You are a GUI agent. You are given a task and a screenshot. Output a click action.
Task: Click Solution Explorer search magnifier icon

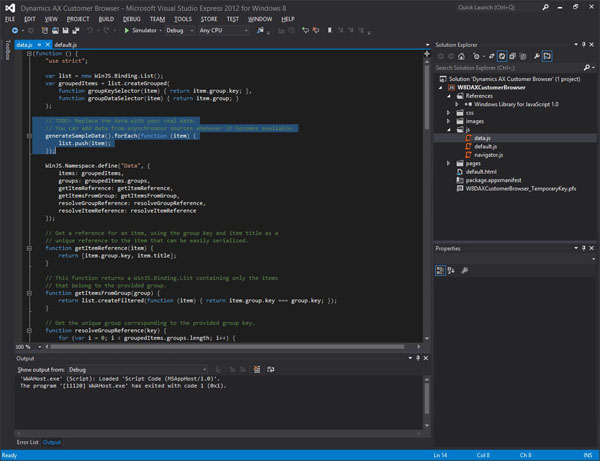pyautogui.click(x=587, y=68)
